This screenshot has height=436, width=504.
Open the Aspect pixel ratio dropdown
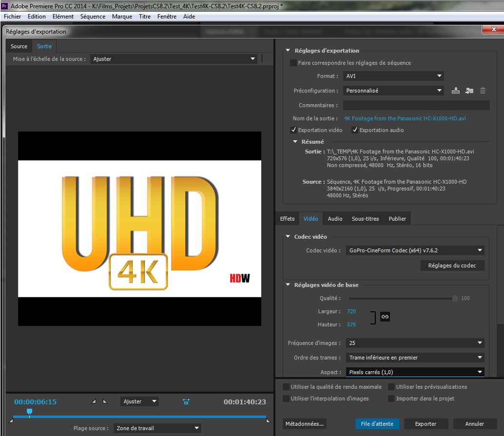(x=415, y=372)
